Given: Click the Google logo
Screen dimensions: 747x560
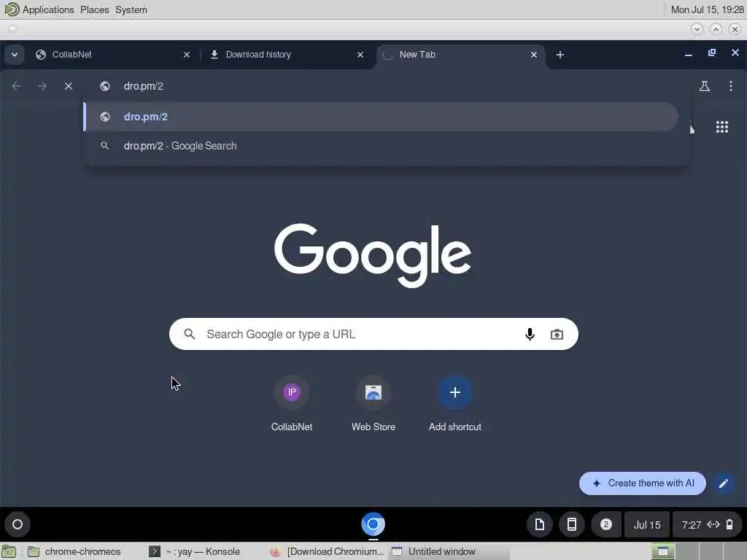Looking at the screenshot, I should pos(373,254).
